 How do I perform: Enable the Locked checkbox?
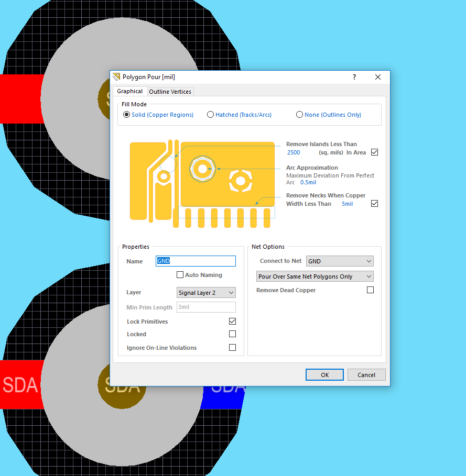(x=232, y=334)
